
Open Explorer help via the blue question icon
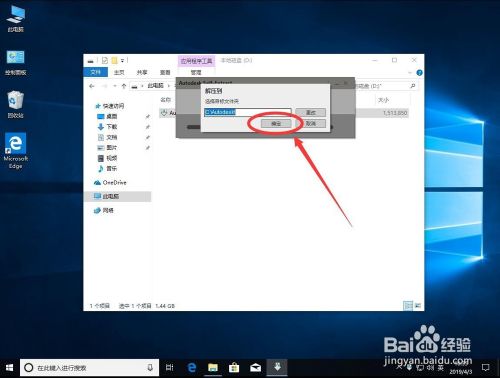pos(419,72)
